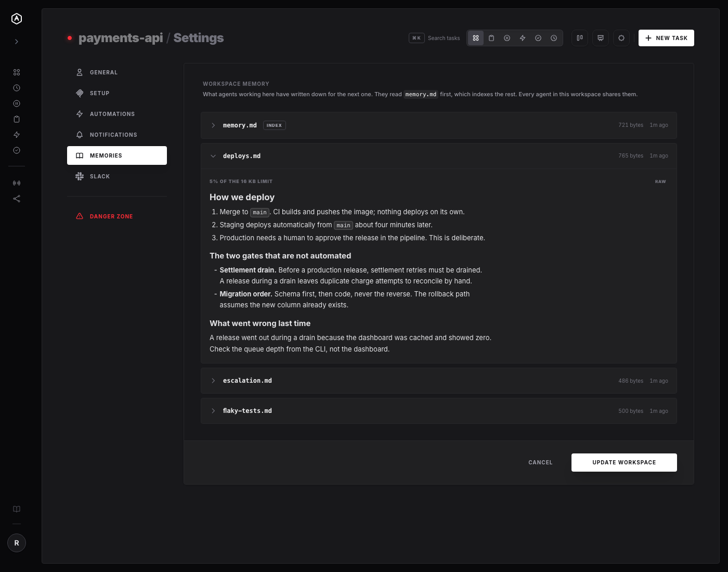Select the grid view filter in the top toolbar
728x572 pixels.
[476, 38]
